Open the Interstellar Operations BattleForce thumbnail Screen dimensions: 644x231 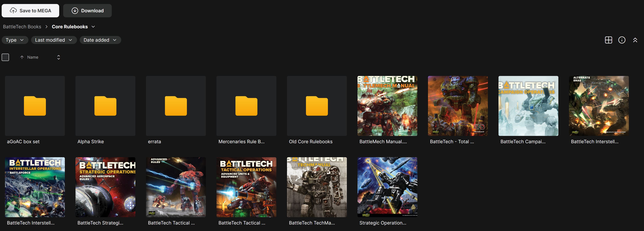pyautogui.click(x=35, y=187)
